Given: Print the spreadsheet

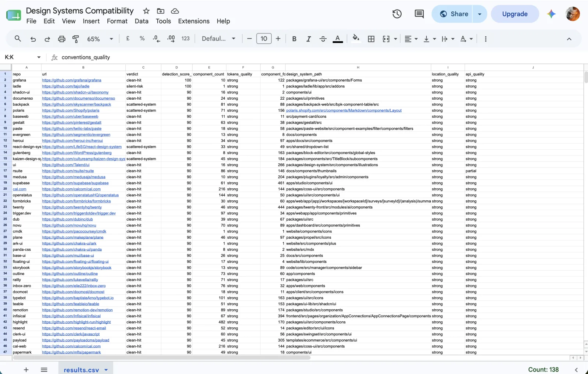Looking at the screenshot, I should click(62, 39).
